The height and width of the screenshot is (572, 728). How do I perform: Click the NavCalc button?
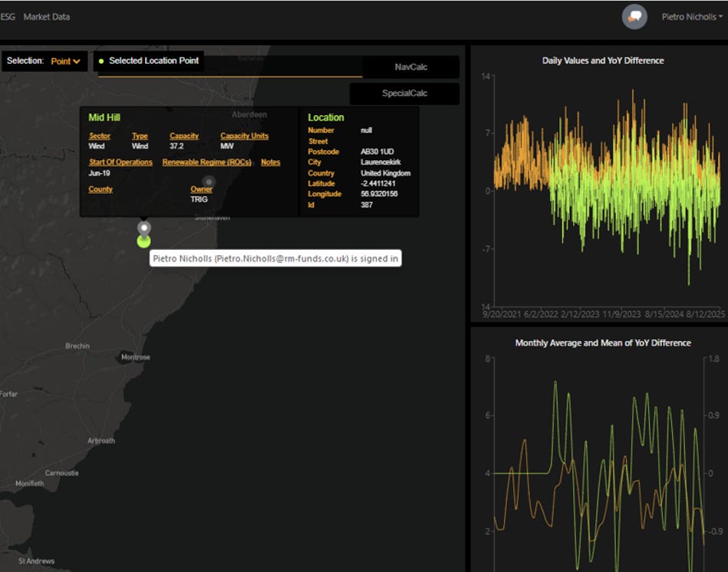(411, 67)
